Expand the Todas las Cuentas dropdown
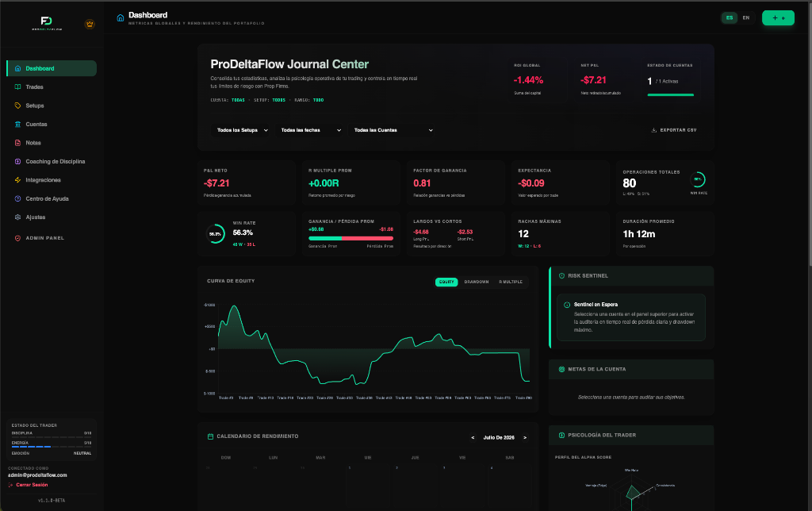The height and width of the screenshot is (511, 812). coord(393,130)
